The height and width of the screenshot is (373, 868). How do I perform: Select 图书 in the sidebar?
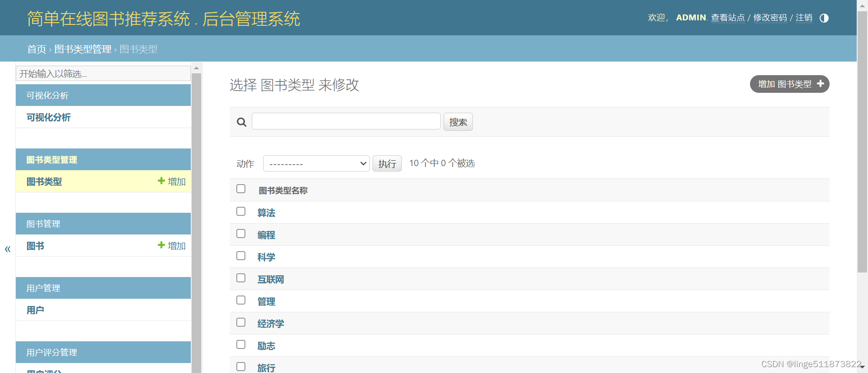[35, 246]
